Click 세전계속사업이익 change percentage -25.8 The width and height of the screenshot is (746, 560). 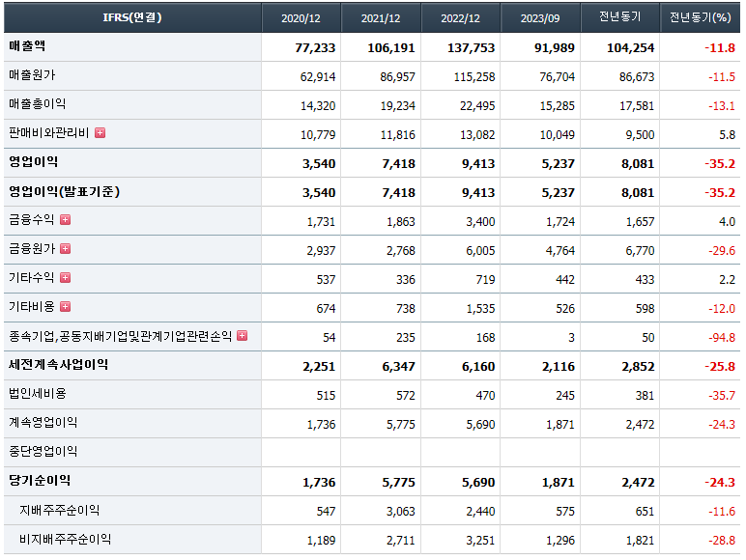[x=720, y=367]
